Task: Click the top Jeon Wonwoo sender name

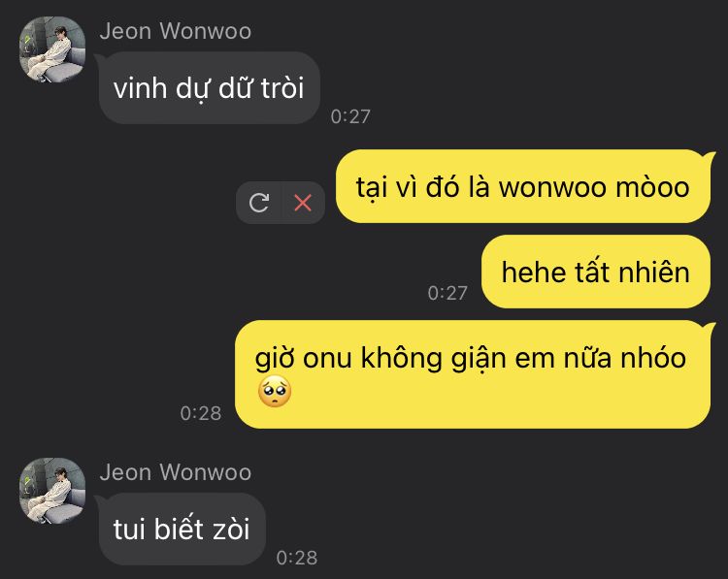Action: pyautogui.click(x=176, y=31)
